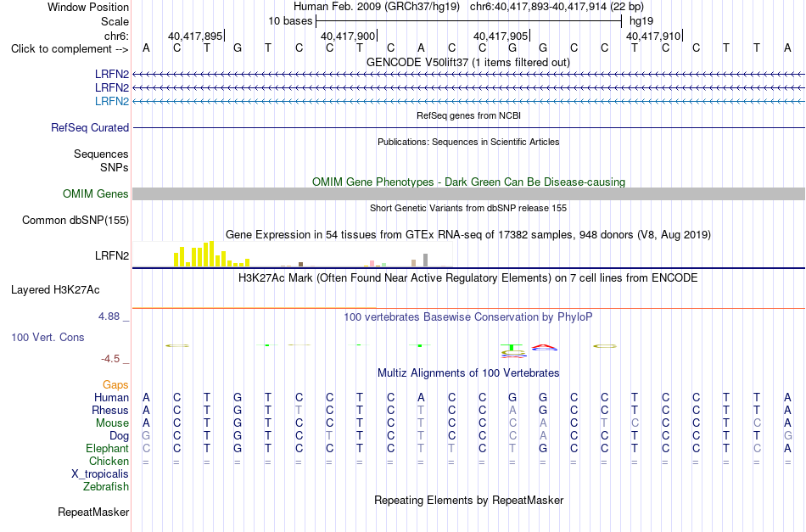Click the 'chr6:' ruler label
Screen dimensions: 806x532
[117, 36]
